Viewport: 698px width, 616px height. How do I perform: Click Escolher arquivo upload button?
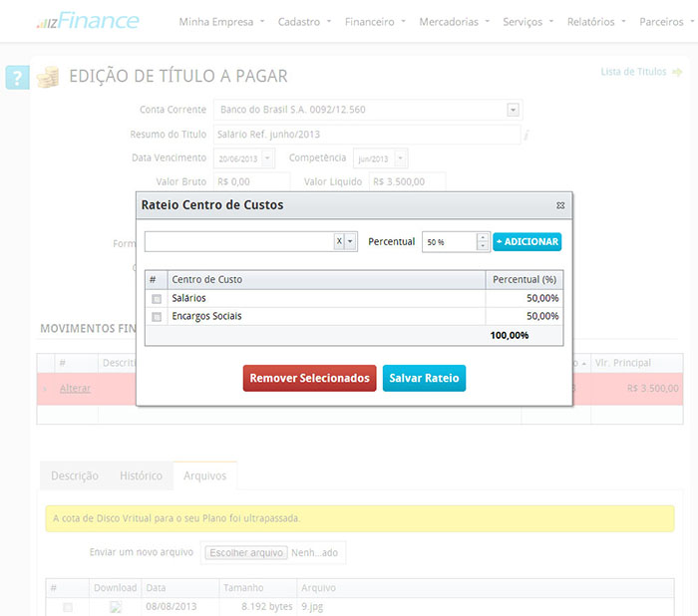(x=246, y=553)
